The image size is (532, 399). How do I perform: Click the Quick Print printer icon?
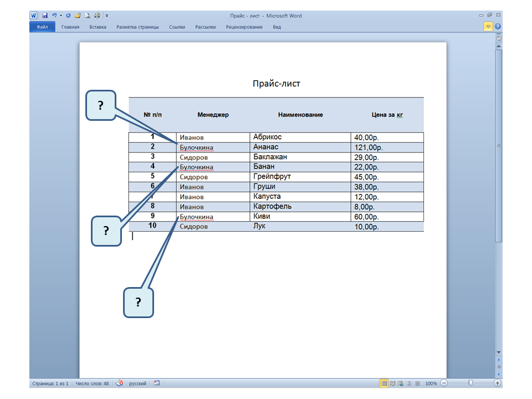point(98,16)
